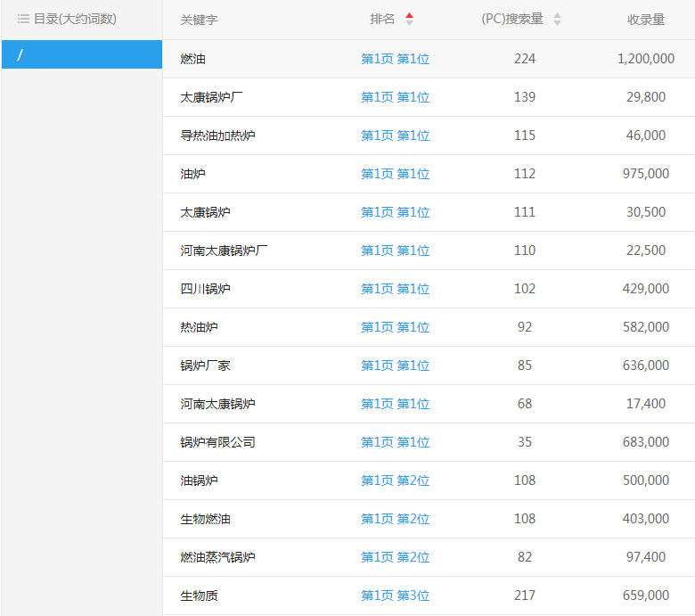Click search volume 139 in 太康锅炉厂 row
Image resolution: width=695 pixels, height=616 pixels.
click(x=525, y=97)
